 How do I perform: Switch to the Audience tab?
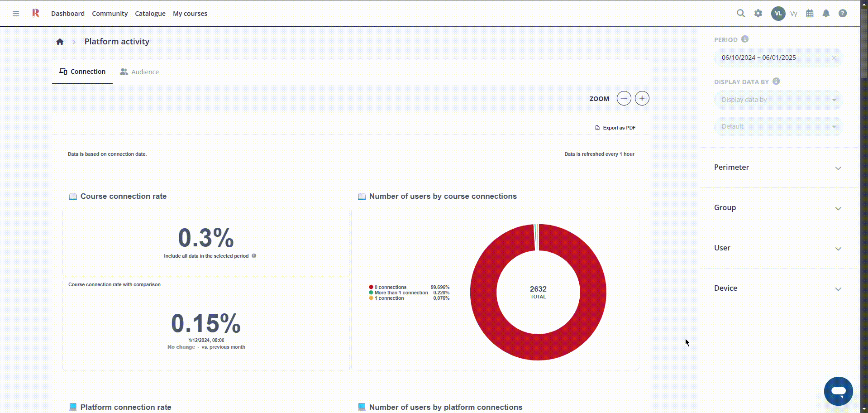coord(139,72)
